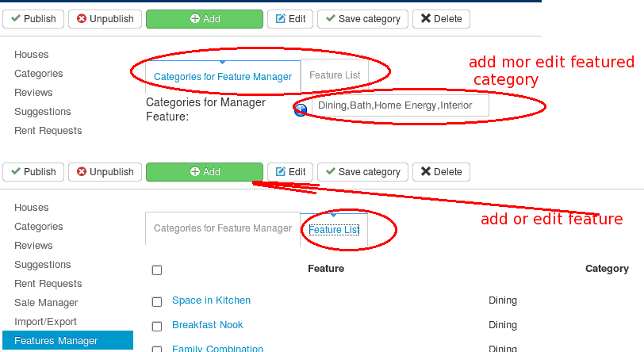Click the lower Save category button

tap(362, 172)
